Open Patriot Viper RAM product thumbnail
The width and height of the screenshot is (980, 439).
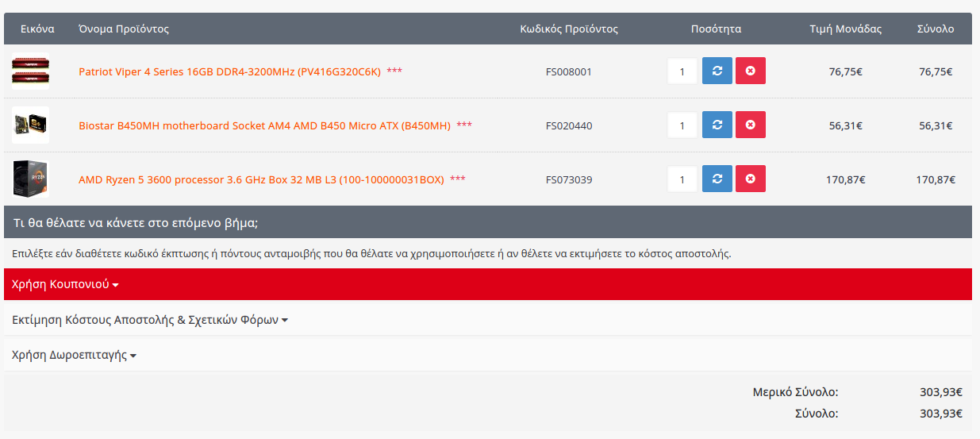[x=30, y=71]
